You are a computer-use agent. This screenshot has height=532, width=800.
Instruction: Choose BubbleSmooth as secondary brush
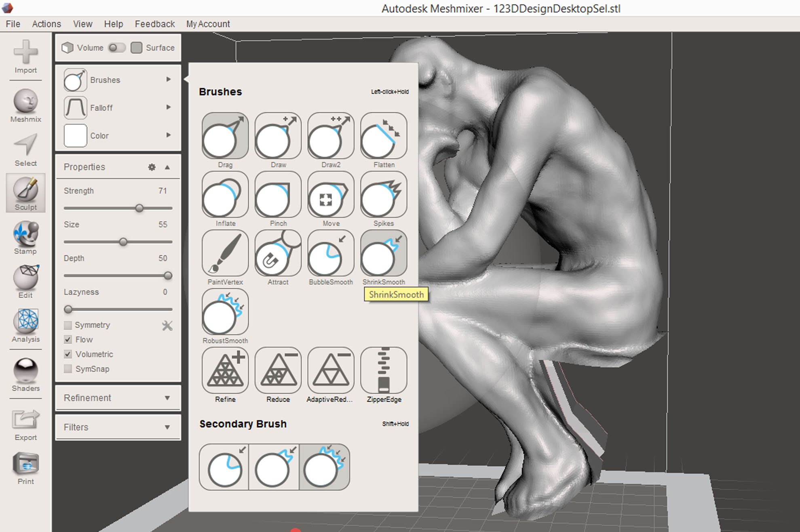click(x=224, y=467)
